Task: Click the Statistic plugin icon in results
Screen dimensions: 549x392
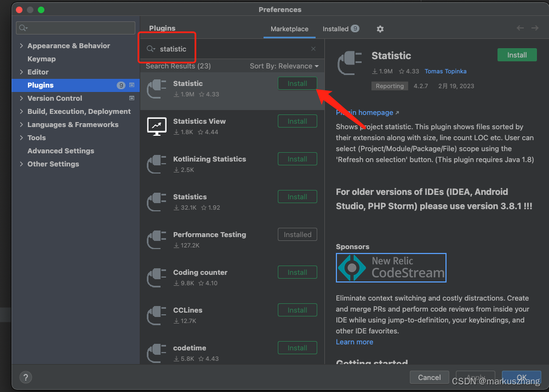Action: [157, 89]
